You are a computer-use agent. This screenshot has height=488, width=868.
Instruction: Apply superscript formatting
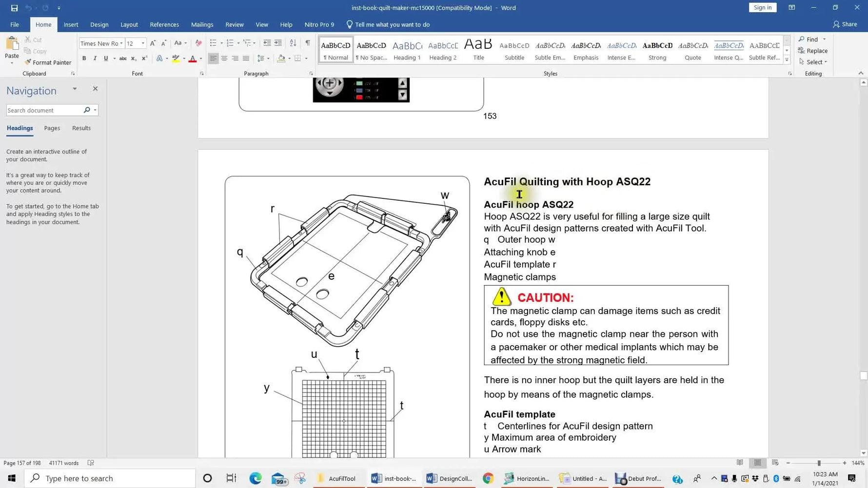144,59
